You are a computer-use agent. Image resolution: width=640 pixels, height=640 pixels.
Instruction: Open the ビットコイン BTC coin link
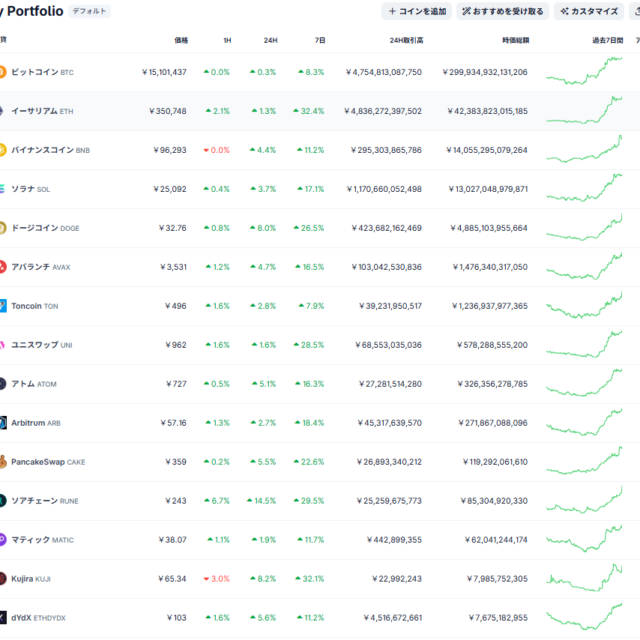coord(42,72)
